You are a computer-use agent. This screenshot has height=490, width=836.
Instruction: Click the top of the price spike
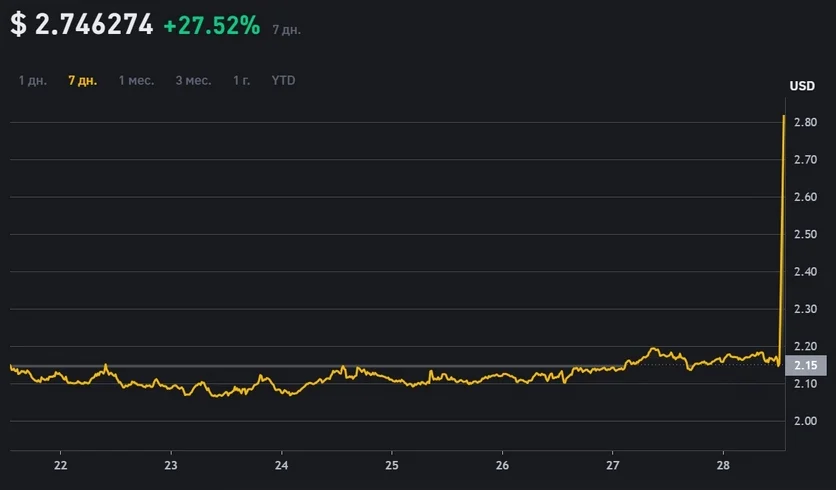click(782, 118)
